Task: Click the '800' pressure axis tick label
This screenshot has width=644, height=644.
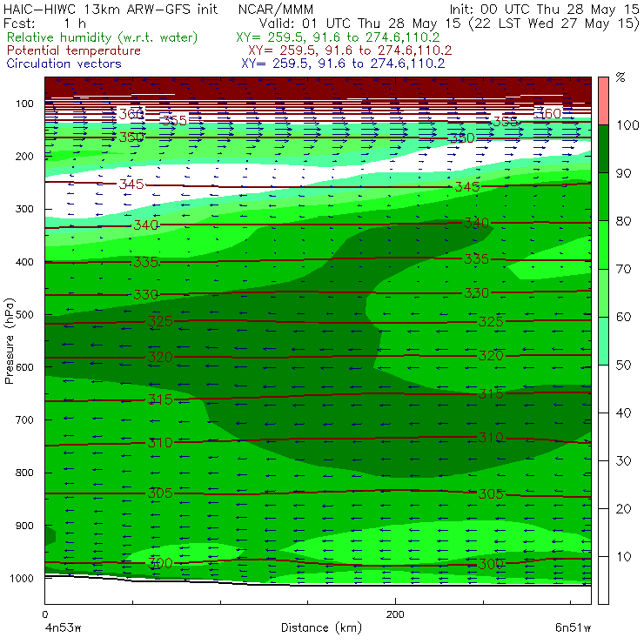Action: (24, 473)
